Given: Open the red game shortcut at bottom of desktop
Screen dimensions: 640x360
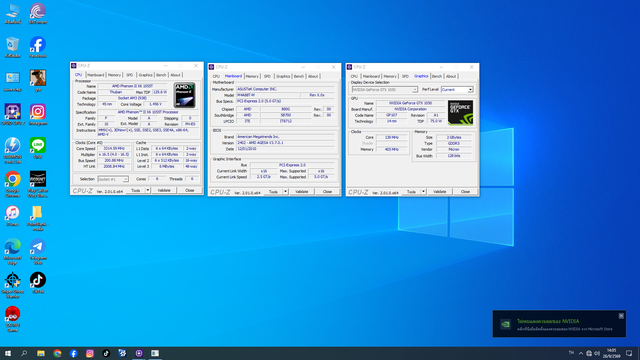Looking at the screenshot, I should [13, 319].
